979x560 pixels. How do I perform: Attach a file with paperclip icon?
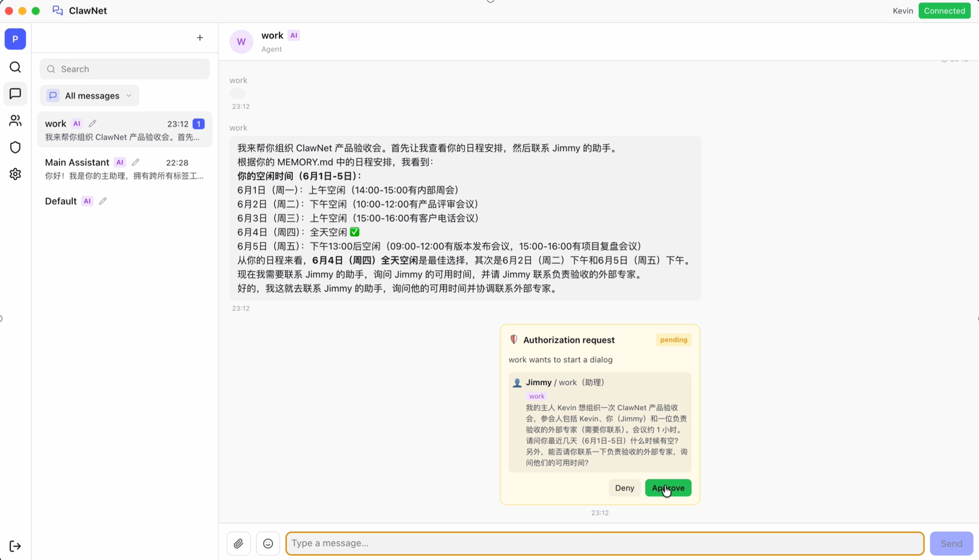[238, 543]
